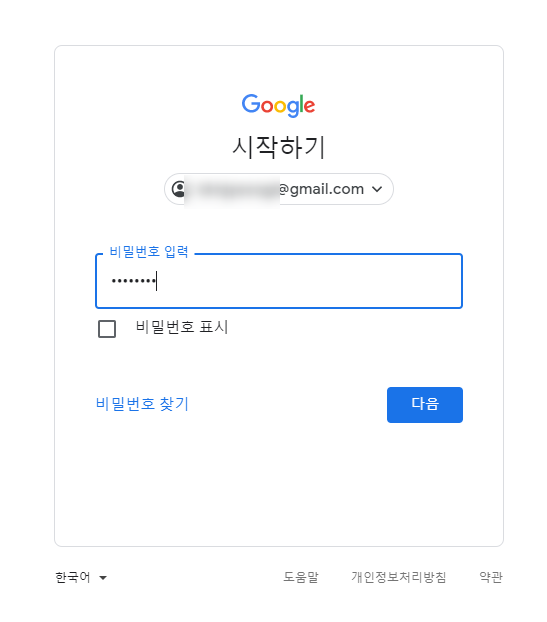Open the 도움말 help link
This screenshot has width=547, height=622.
pos(301,577)
